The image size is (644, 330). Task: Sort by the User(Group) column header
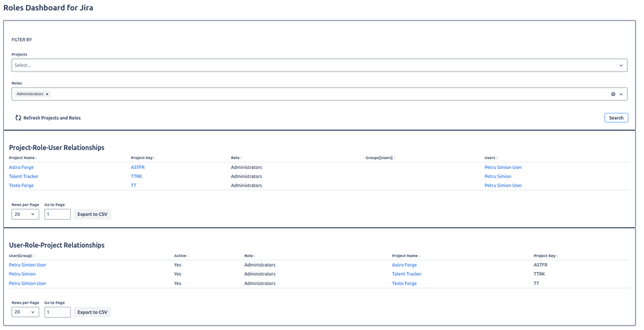(21, 256)
